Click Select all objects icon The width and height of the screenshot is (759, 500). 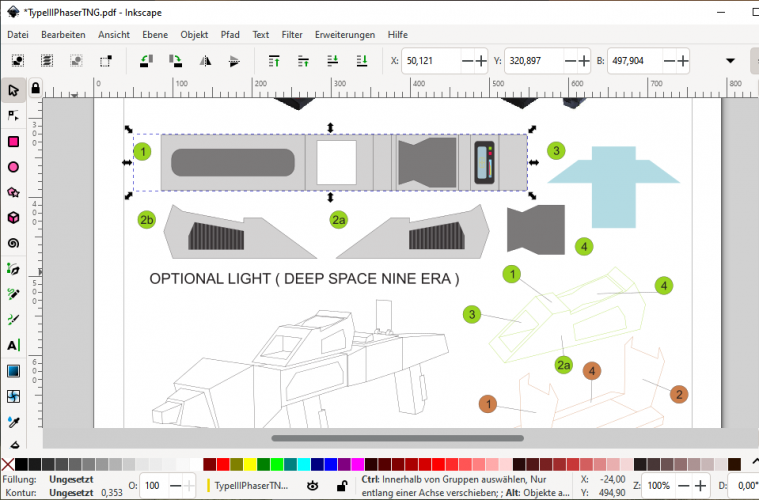[18, 61]
